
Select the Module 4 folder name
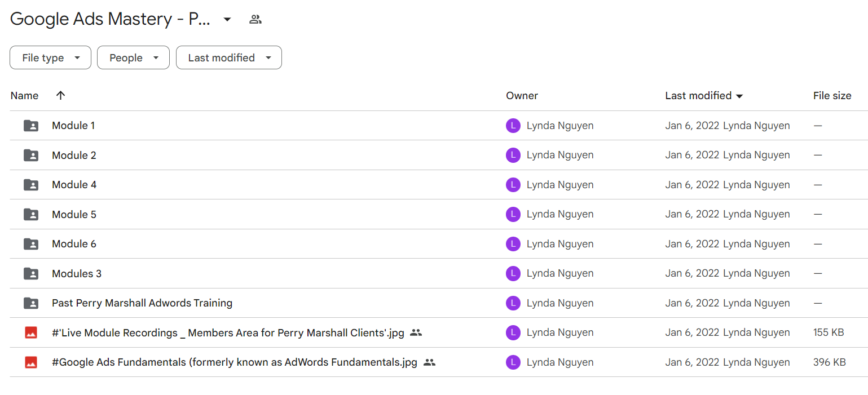click(74, 185)
